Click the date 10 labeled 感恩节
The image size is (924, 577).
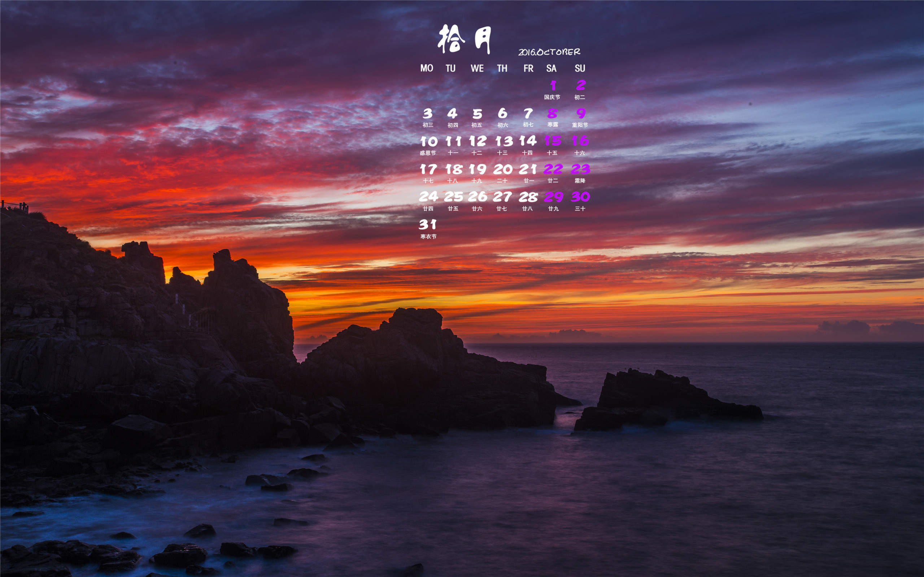point(428,145)
